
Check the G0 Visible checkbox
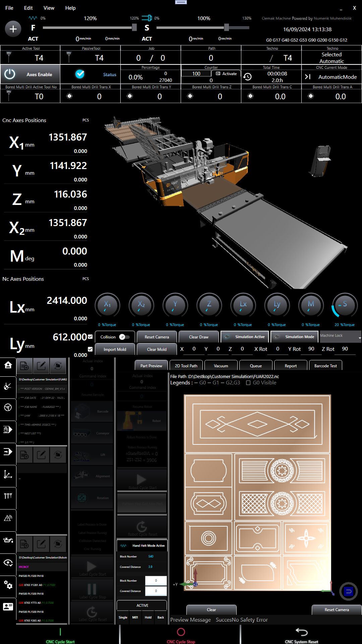(248, 383)
